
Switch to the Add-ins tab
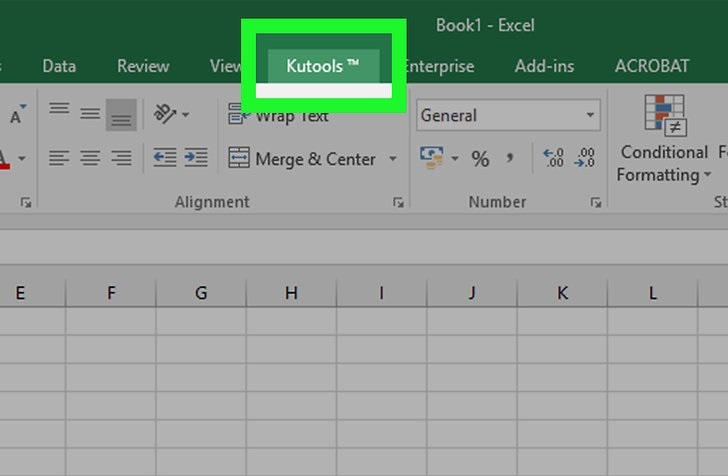pos(544,66)
